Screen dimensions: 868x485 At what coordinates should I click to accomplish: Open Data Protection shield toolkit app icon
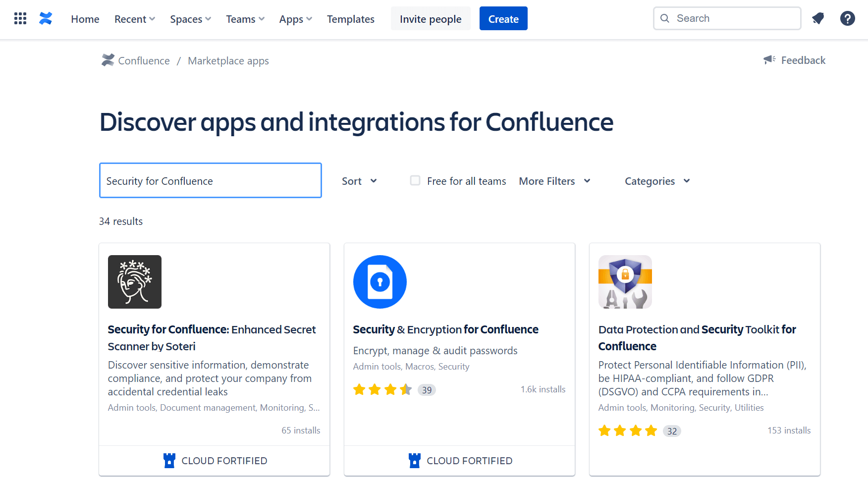625,282
